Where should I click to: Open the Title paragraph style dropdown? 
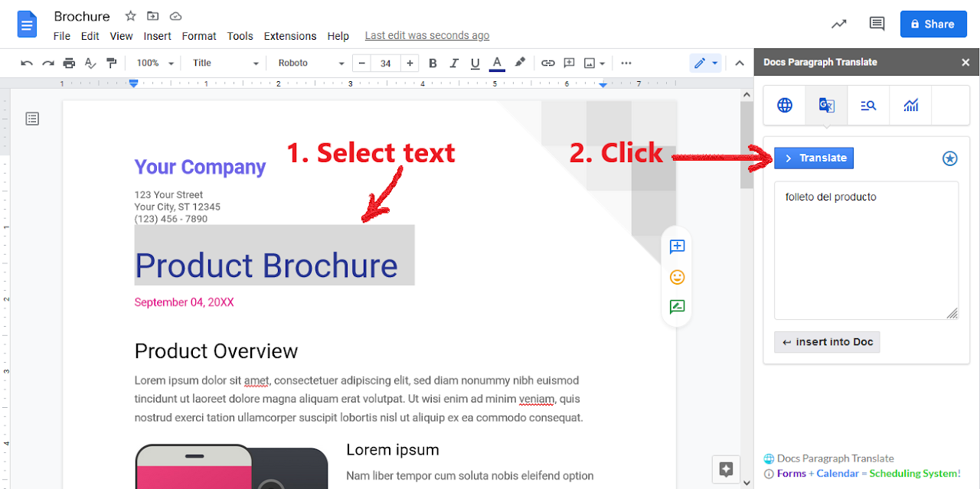pos(225,63)
